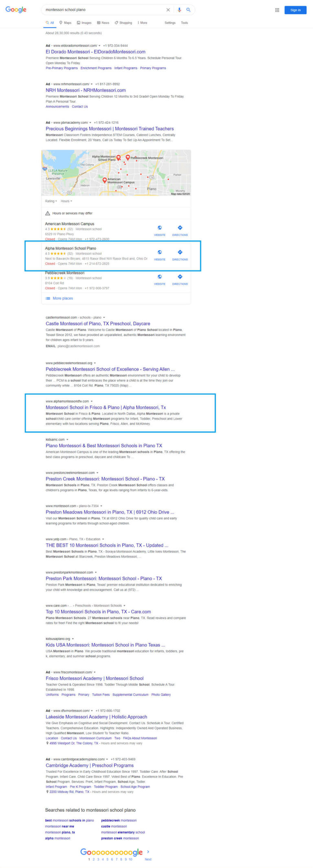Open El Dorado Montessori ad link
This screenshot has height=868, width=313.
pyautogui.click(x=95, y=52)
